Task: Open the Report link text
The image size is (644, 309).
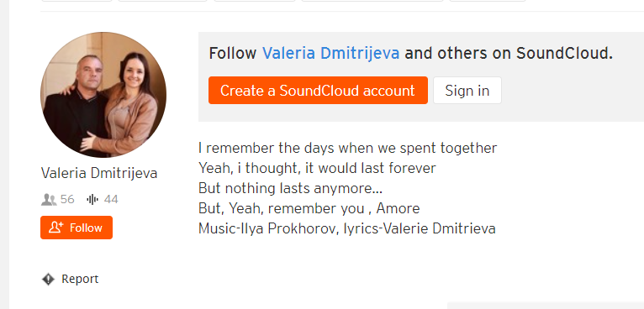Action: pos(80,279)
